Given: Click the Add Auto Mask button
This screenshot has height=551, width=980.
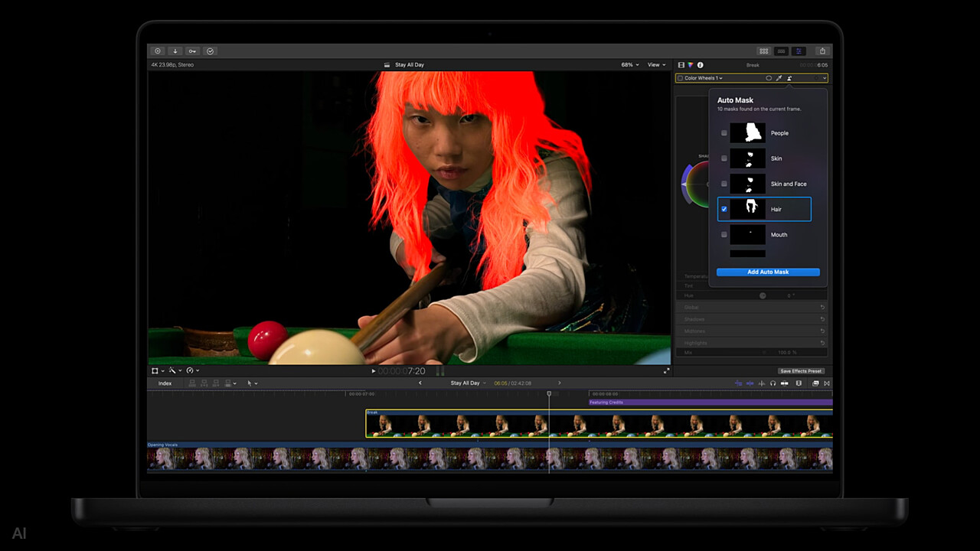Looking at the screenshot, I should [x=768, y=272].
